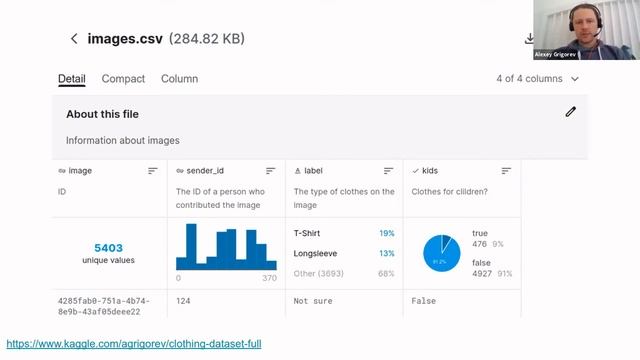Click the sender_id column header name
640x360 pixels.
(205, 171)
